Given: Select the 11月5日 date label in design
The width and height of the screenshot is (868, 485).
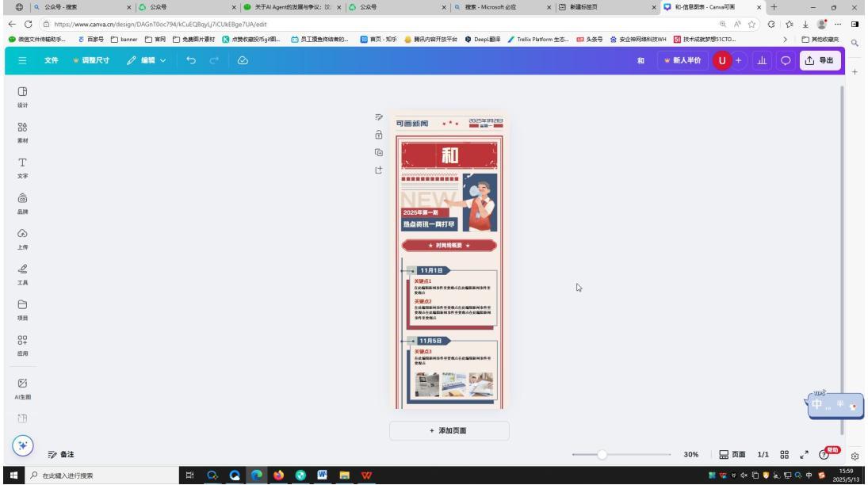Looking at the screenshot, I should 430,341.
